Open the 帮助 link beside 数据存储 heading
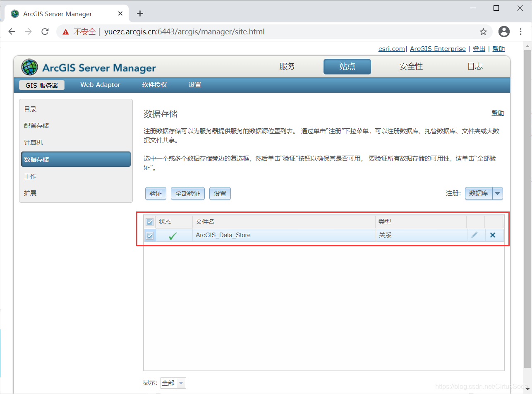 pyautogui.click(x=498, y=113)
